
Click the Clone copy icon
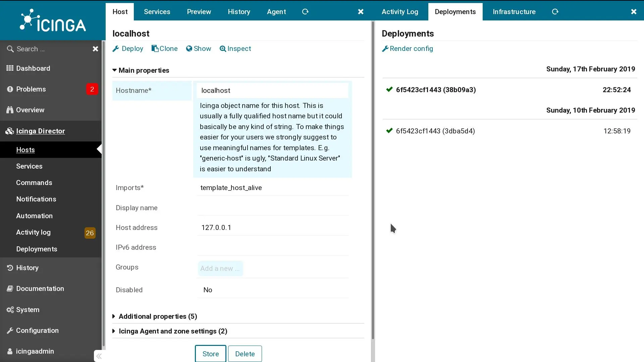click(x=155, y=49)
